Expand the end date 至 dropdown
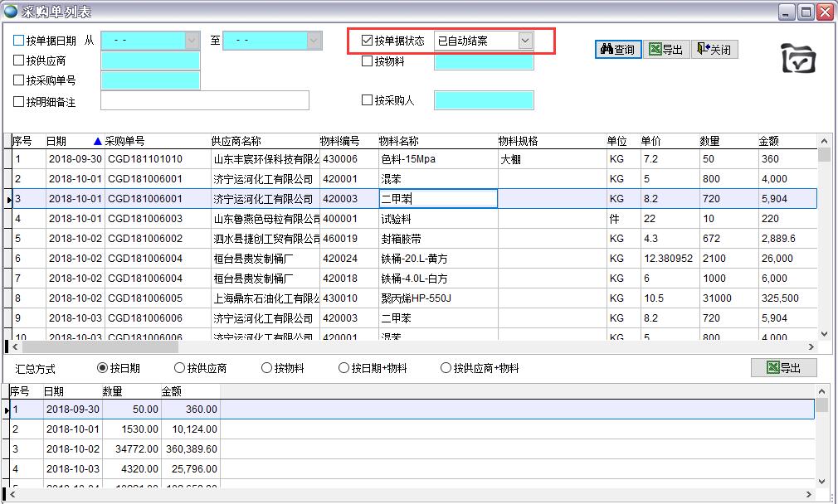The width and height of the screenshot is (838, 504). (314, 41)
